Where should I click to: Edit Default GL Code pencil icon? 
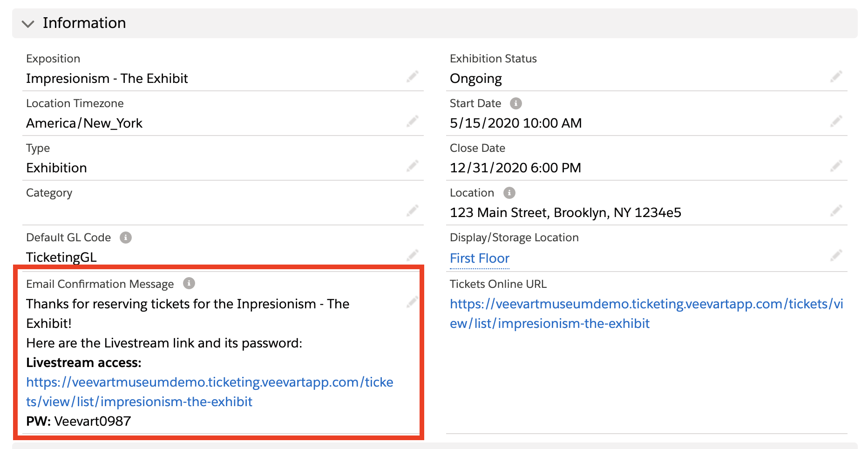pos(412,255)
